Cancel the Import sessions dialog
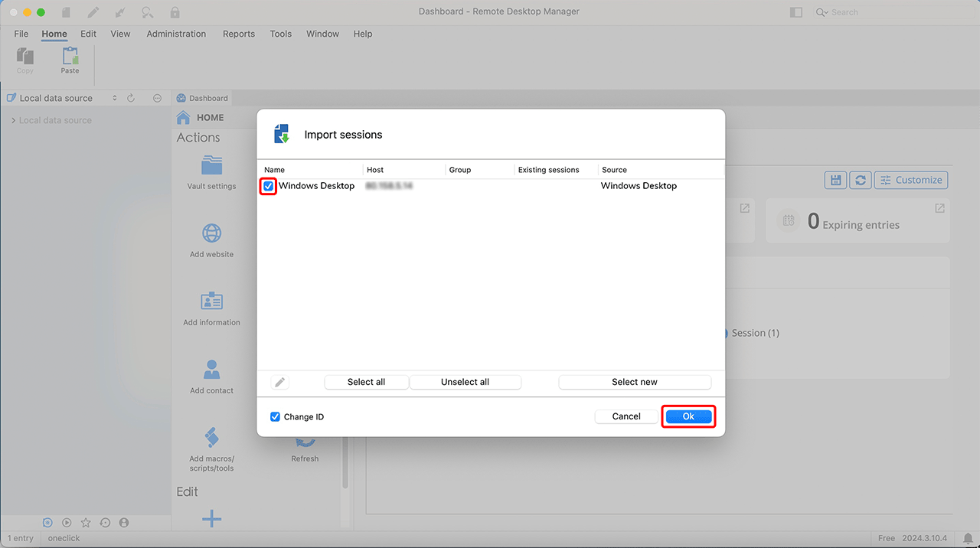 click(626, 416)
